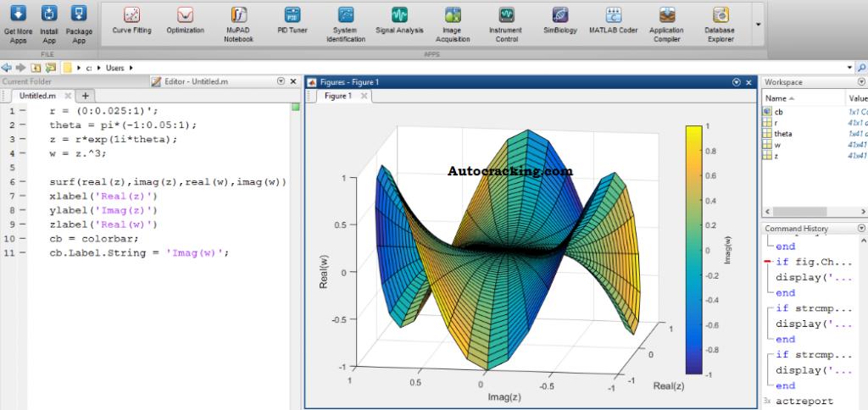Click the Value column header

pyautogui.click(x=857, y=98)
